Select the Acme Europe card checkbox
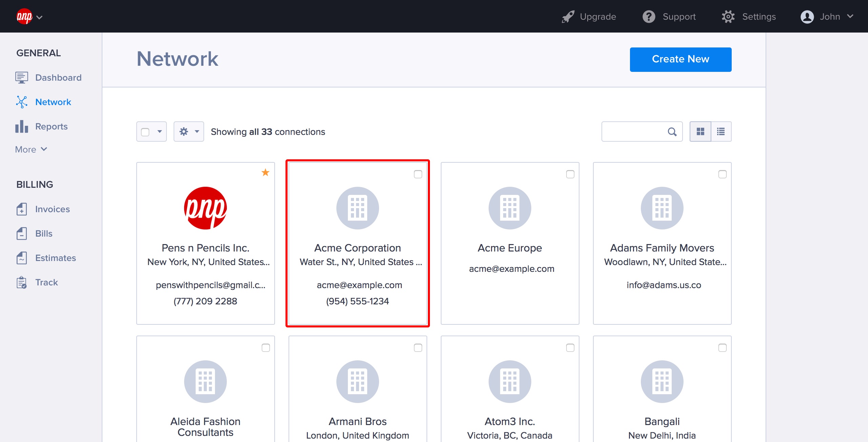Viewport: 868px width, 442px height. (570, 174)
